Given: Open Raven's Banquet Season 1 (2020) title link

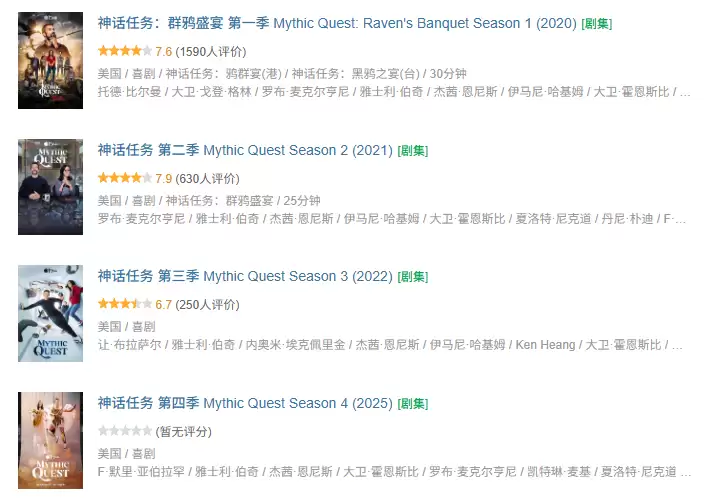Looking at the screenshot, I should (x=338, y=23).
